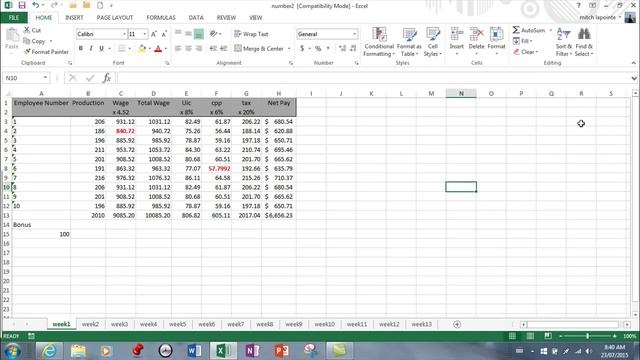640x360 pixels.
Task: Open the FILE tab
Action: [x=14, y=18]
